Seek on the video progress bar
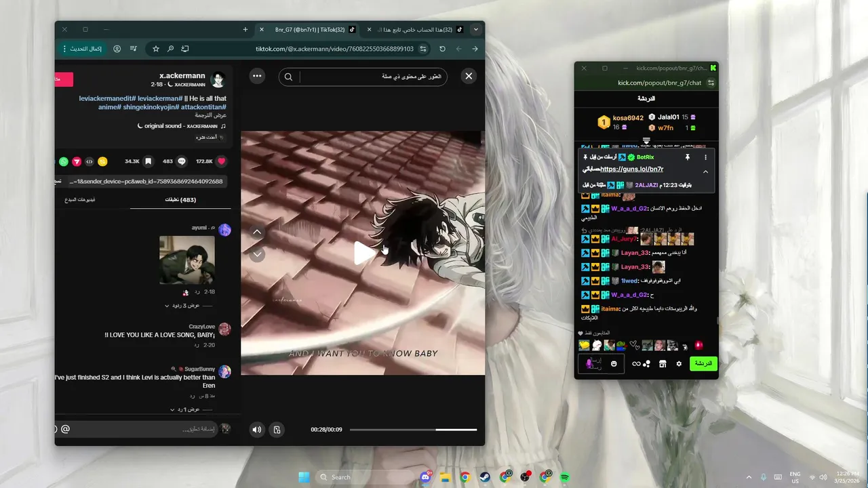This screenshot has width=868, height=488. [413, 429]
